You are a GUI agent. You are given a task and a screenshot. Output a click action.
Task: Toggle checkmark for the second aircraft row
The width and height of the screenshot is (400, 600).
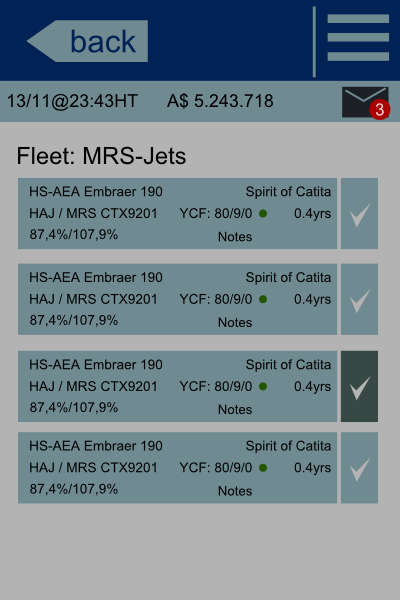tap(359, 299)
